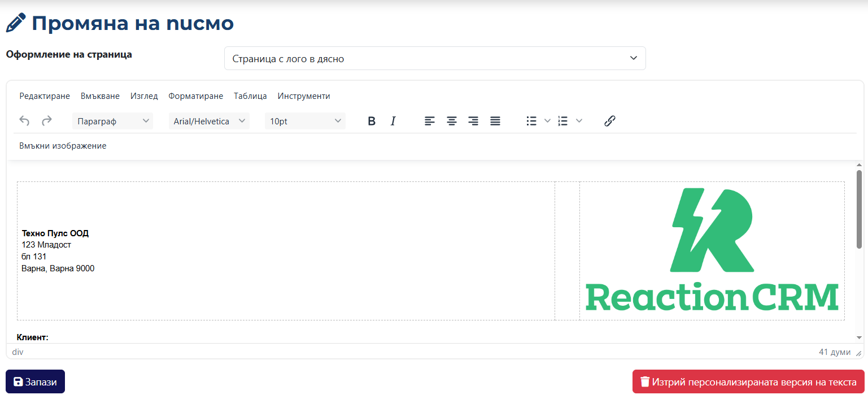Center align the text
This screenshot has height=399, width=868.
[452, 121]
